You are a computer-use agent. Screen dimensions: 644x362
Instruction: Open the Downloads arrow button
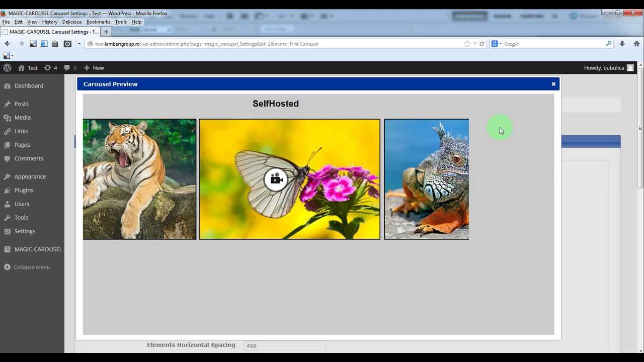[x=622, y=44]
